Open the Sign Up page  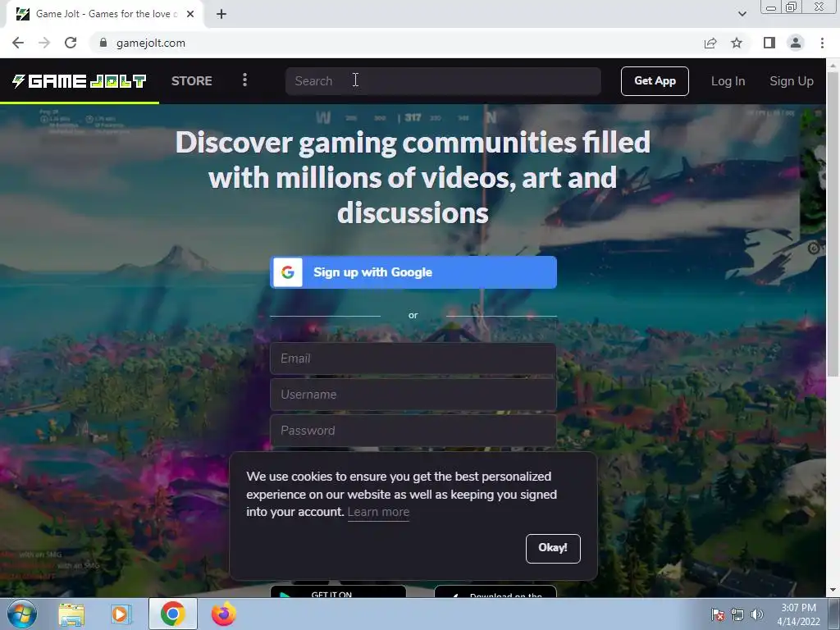(x=792, y=81)
